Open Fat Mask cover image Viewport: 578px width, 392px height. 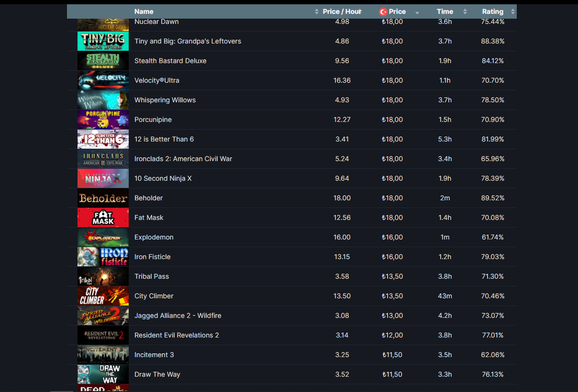(103, 218)
